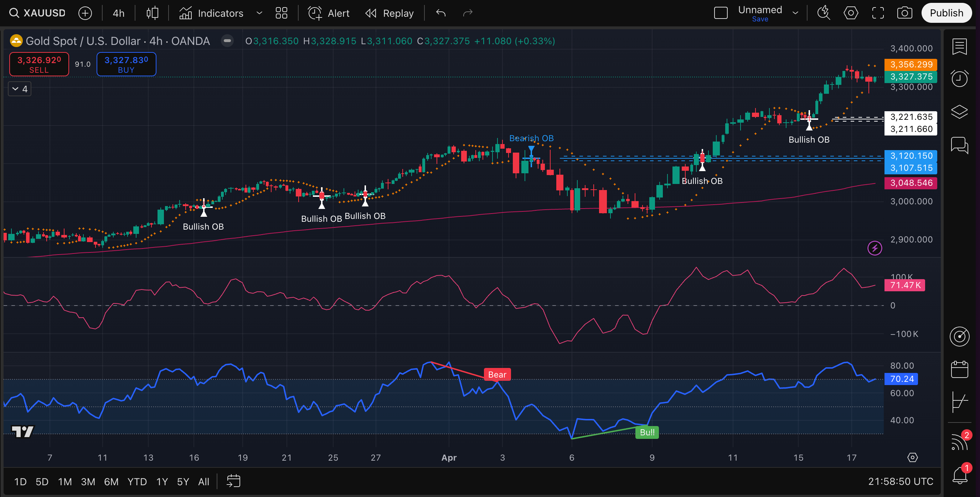Open the Economic calendar sidebar icon
Screen dimensions: 980x497
[x=959, y=369]
